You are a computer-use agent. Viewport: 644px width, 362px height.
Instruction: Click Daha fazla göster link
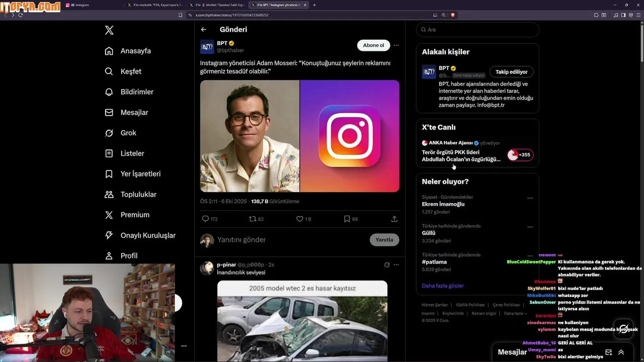pyautogui.click(x=443, y=286)
